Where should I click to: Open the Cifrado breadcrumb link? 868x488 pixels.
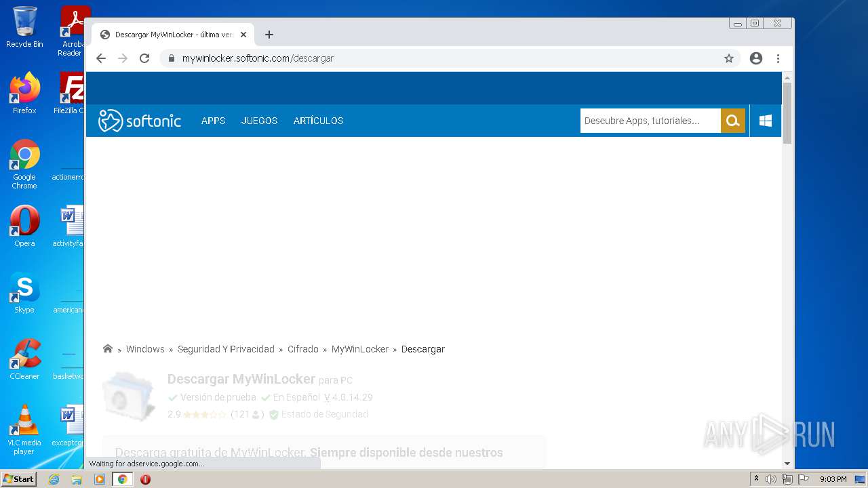pyautogui.click(x=303, y=349)
